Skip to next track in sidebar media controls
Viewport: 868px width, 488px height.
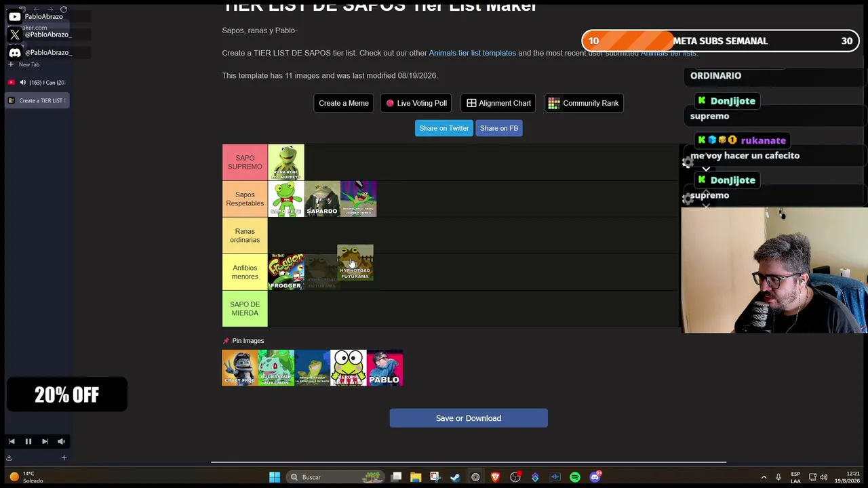(x=45, y=441)
